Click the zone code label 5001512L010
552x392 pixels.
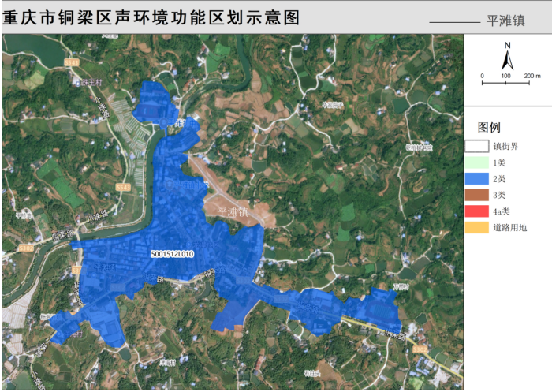(x=172, y=254)
